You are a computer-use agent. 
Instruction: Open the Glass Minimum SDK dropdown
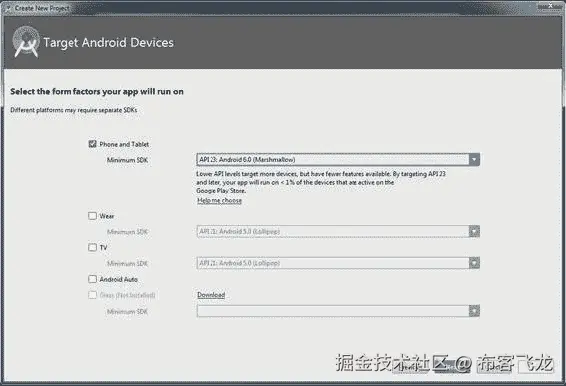[x=338, y=311]
